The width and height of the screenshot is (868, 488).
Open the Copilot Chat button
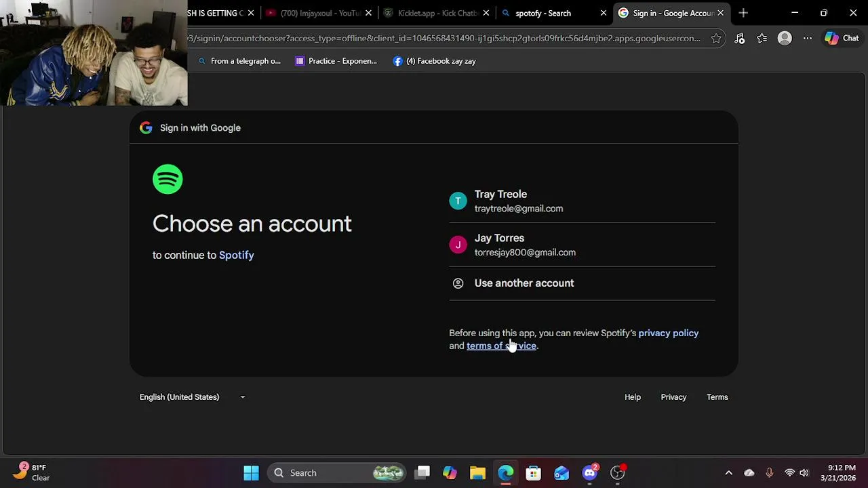[842, 39]
